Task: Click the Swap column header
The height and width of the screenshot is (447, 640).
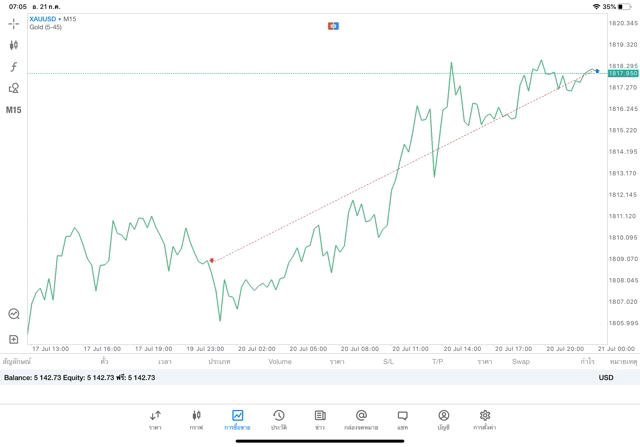Action: (x=521, y=361)
